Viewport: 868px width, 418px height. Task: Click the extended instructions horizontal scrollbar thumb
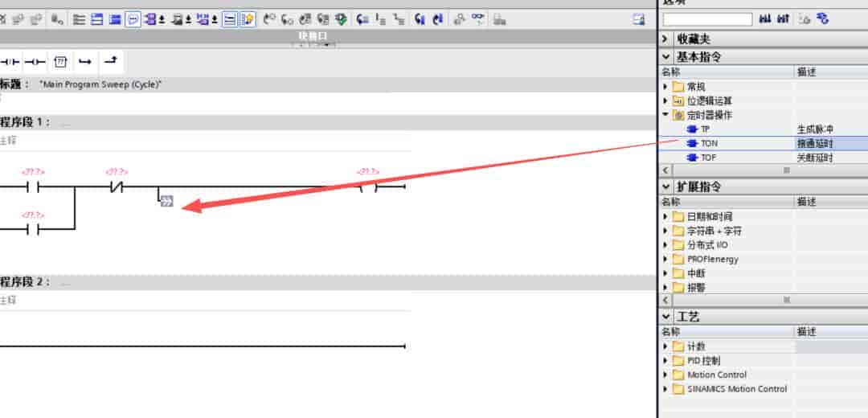[786, 300]
